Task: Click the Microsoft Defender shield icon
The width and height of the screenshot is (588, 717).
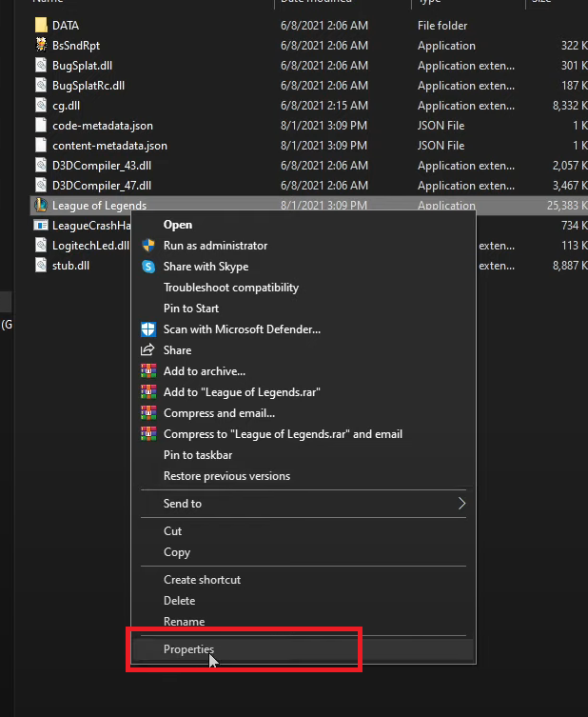Action: (148, 329)
